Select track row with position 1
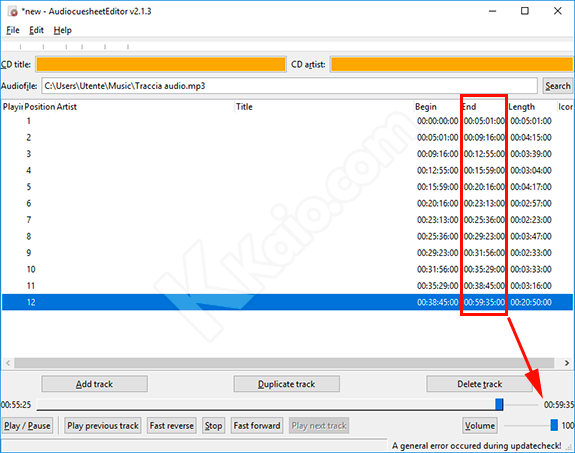Screen dimensions: 575x453 click(x=287, y=121)
